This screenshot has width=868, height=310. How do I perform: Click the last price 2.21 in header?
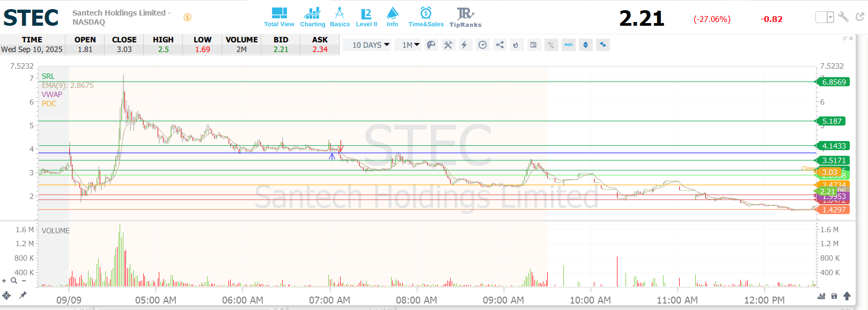click(642, 19)
